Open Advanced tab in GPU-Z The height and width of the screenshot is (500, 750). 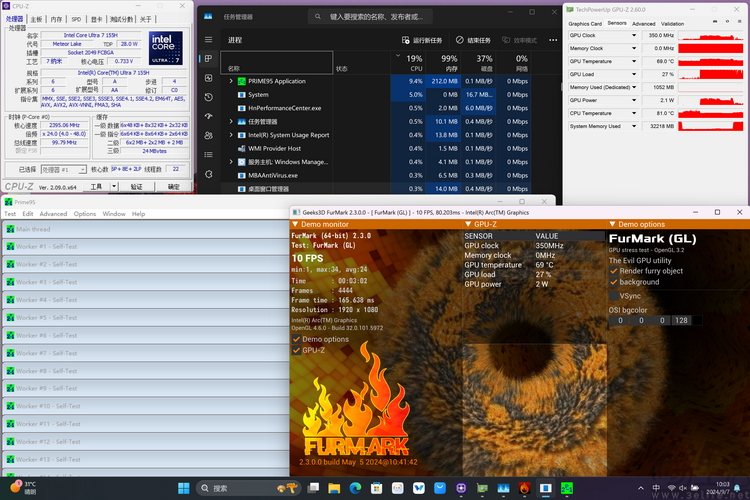[643, 23]
